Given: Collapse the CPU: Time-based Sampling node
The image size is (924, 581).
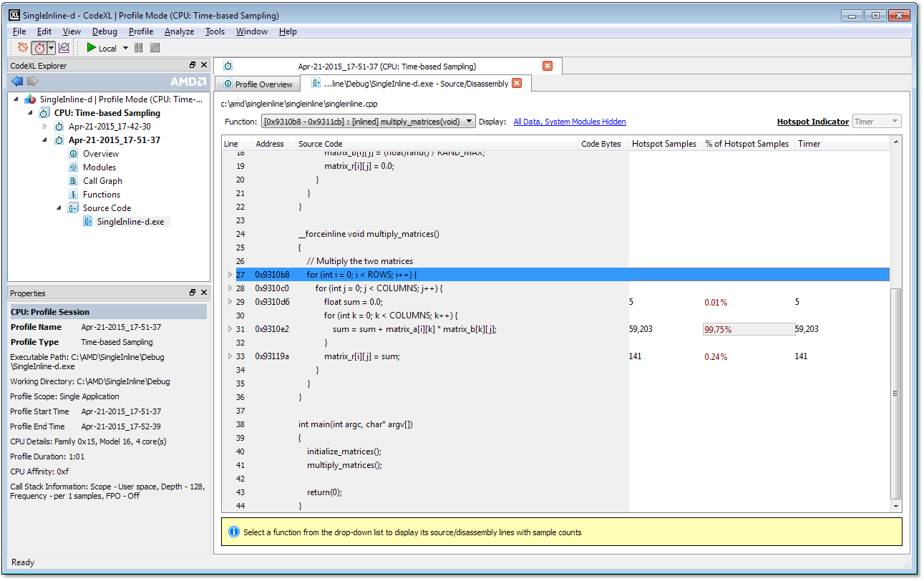Looking at the screenshot, I should coord(30,113).
